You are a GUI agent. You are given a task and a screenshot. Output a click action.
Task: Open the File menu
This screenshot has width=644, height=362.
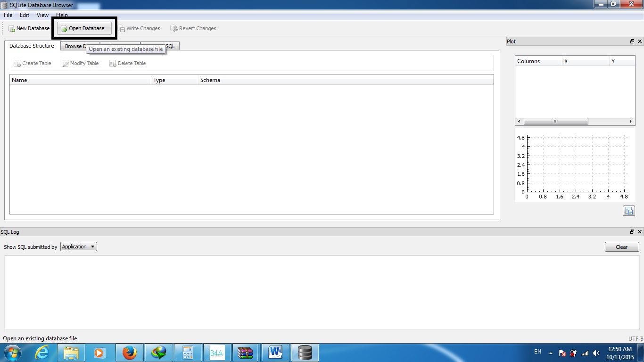coord(8,15)
